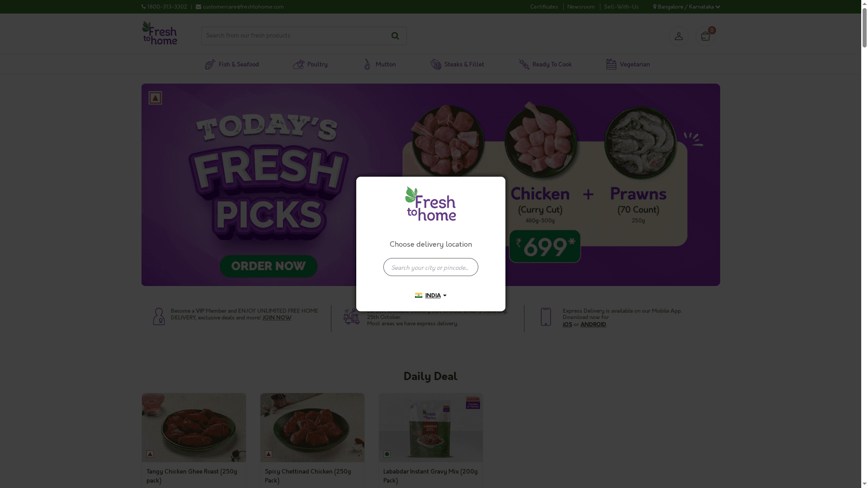Click the Vegetarian category icon
Viewport: 868px width, 488px height.
[611, 65]
